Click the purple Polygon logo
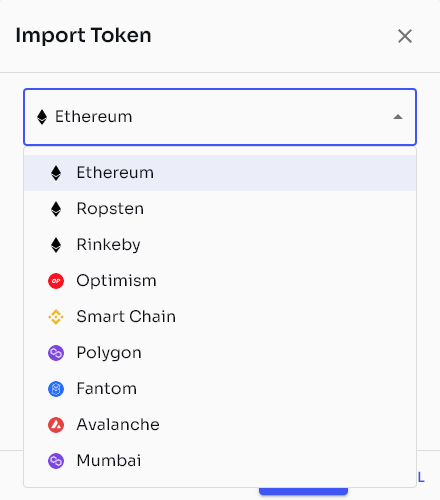440x500 pixels. (x=56, y=353)
